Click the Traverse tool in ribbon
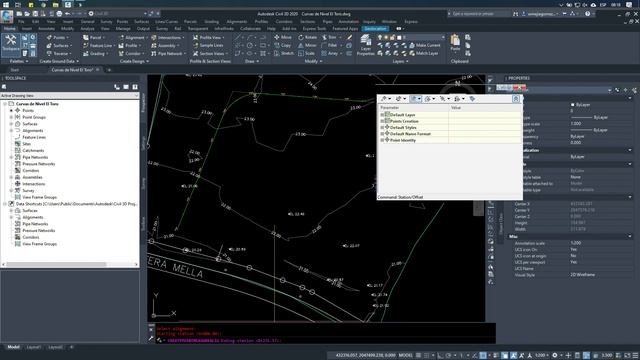This screenshot has width=640, height=360. click(x=58, y=53)
